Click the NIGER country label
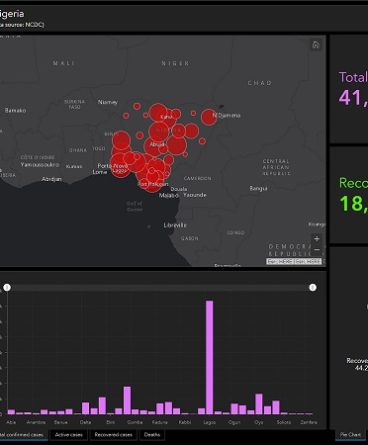 click(176, 63)
